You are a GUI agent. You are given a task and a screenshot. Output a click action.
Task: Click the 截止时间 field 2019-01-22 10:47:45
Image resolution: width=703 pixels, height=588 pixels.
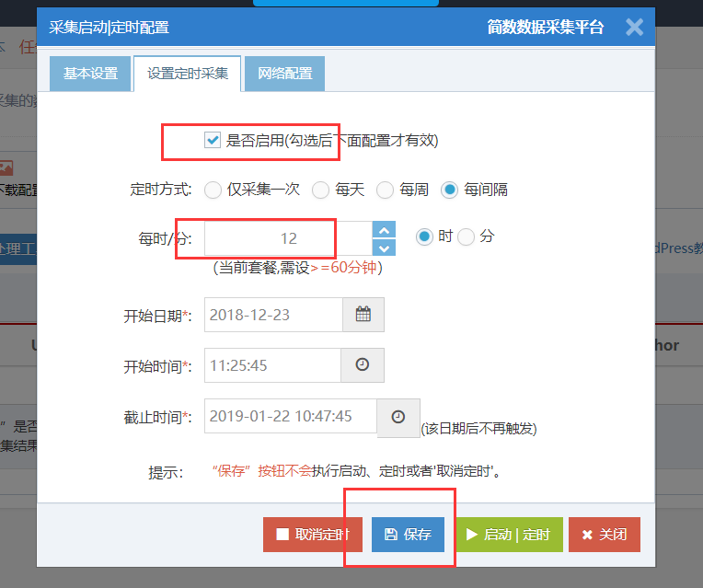(291, 416)
